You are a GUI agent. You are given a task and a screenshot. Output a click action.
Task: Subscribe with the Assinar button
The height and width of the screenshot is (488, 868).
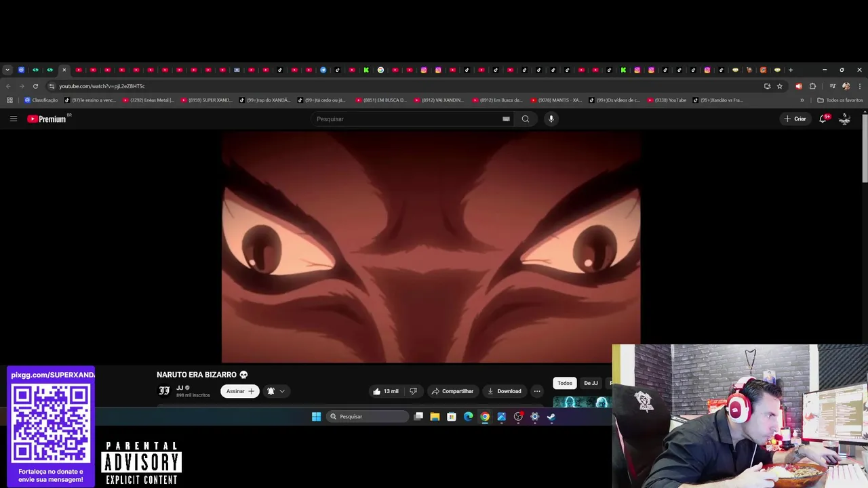(x=240, y=391)
